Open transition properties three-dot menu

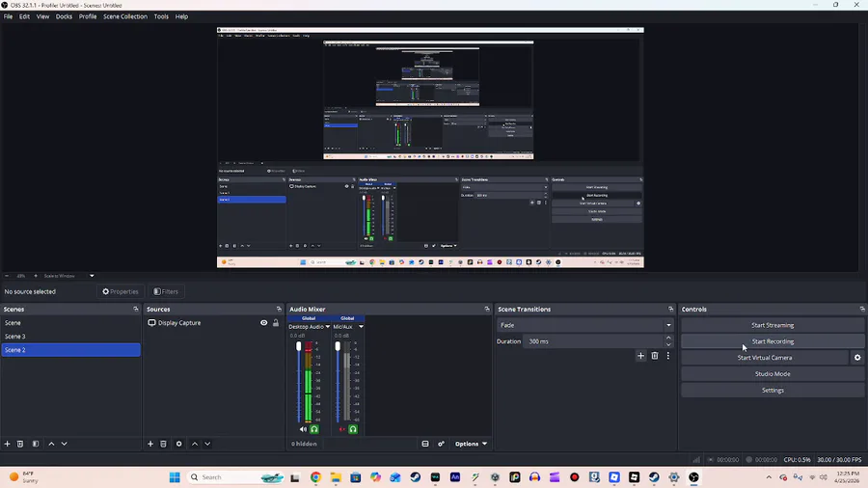(x=668, y=356)
